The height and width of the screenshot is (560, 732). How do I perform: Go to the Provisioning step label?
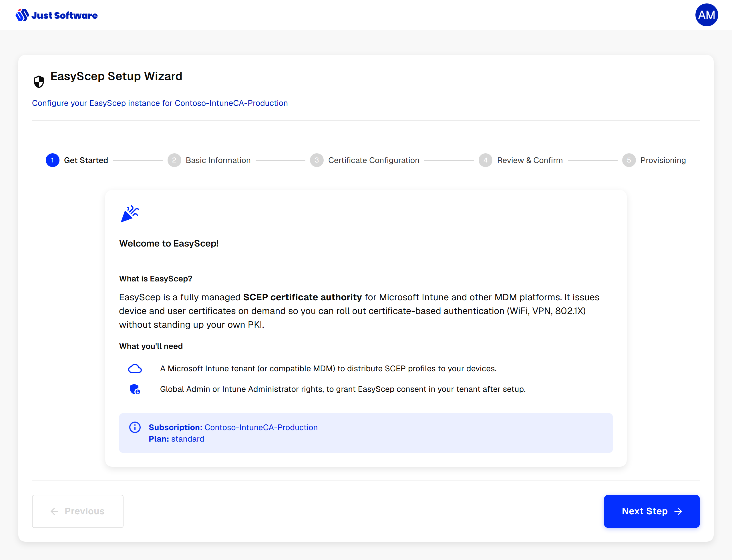point(663,160)
